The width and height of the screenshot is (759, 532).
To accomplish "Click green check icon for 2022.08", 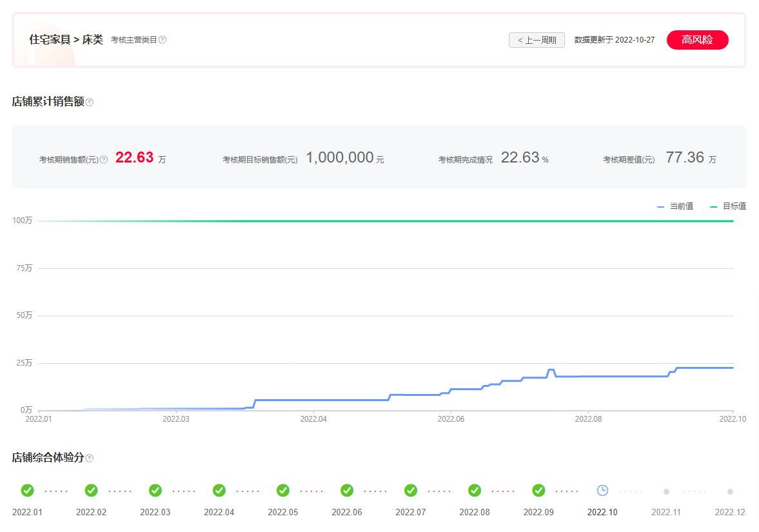I will [475, 490].
